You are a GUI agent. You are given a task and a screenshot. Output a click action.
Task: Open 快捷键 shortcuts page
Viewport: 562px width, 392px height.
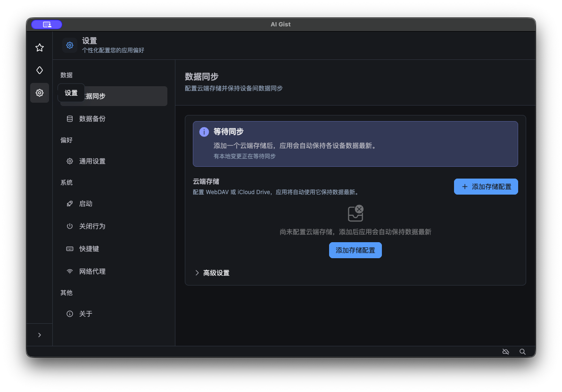click(x=114, y=249)
